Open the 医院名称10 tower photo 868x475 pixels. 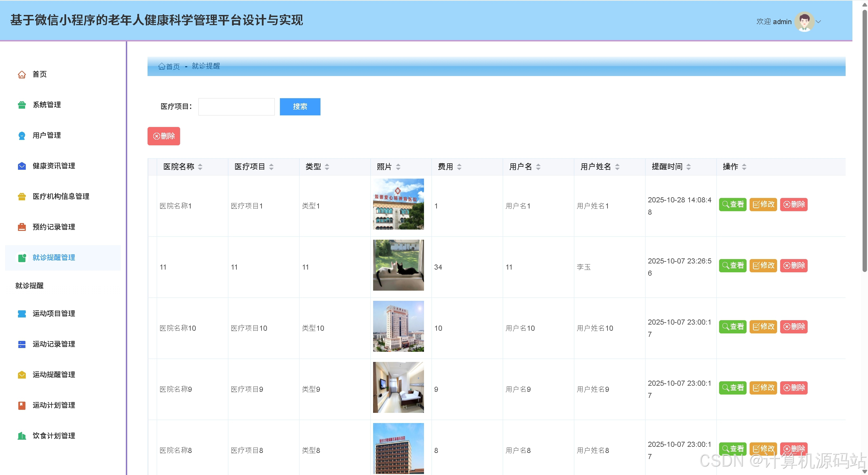coord(398,326)
